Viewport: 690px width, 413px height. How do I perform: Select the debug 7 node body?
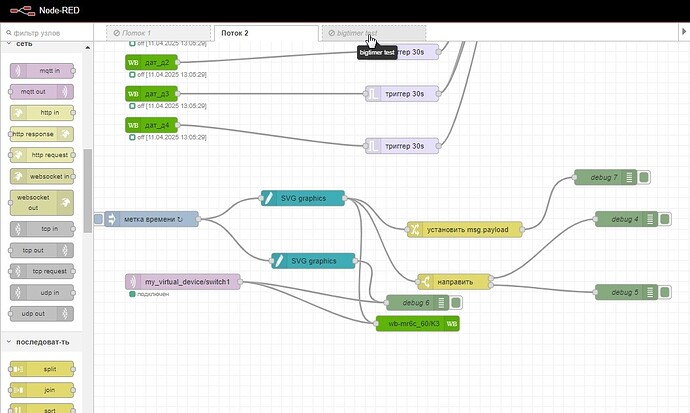tap(606, 177)
